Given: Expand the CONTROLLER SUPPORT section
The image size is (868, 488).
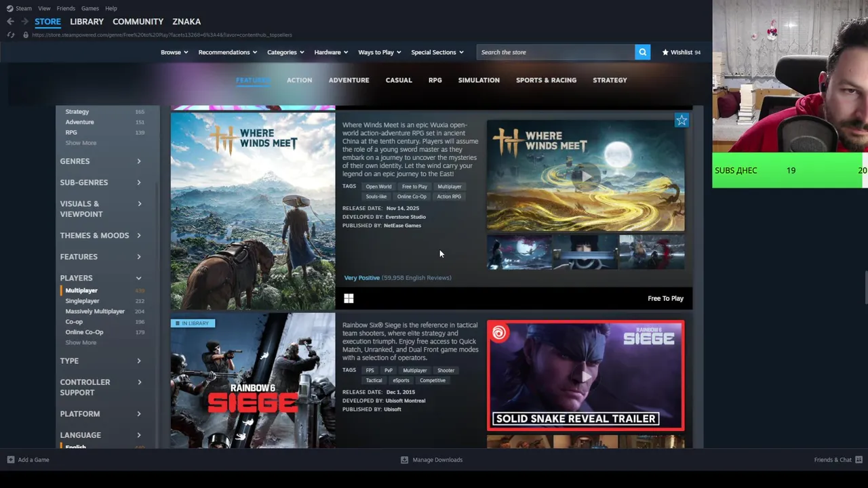Looking at the screenshot, I should [x=100, y=387].
